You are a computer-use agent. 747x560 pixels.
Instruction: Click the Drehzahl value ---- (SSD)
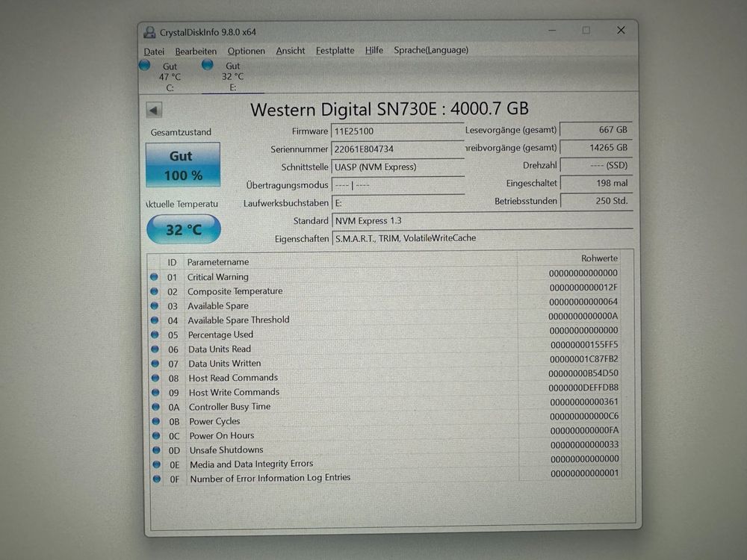(596, 165)
